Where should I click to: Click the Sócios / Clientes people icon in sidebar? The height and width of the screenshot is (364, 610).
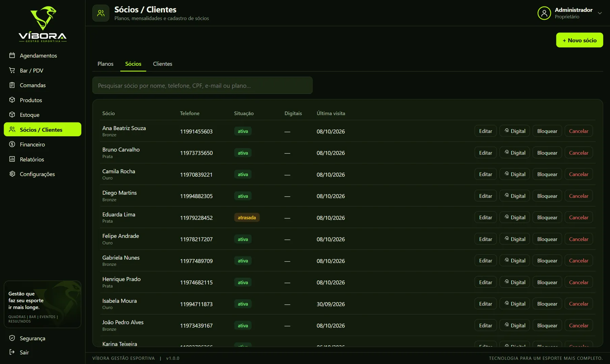coord(12,129)
